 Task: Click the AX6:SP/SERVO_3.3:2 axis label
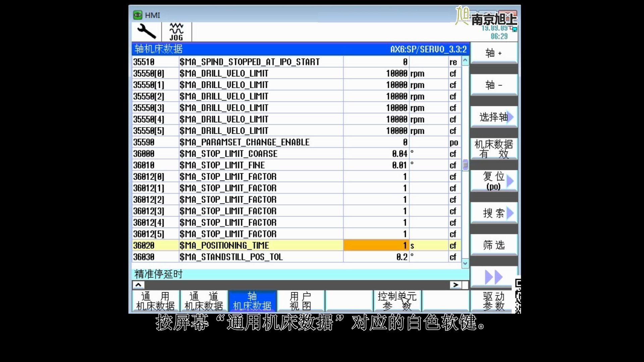428,49
